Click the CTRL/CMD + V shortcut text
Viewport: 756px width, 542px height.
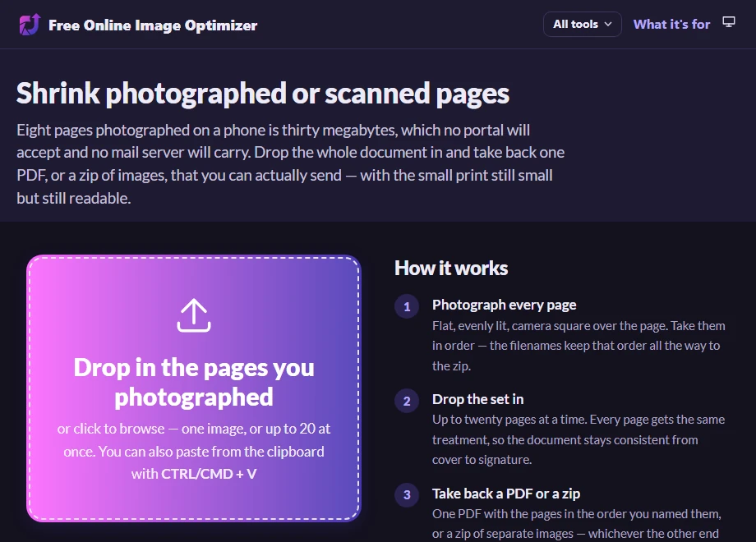tap(209, 474)
